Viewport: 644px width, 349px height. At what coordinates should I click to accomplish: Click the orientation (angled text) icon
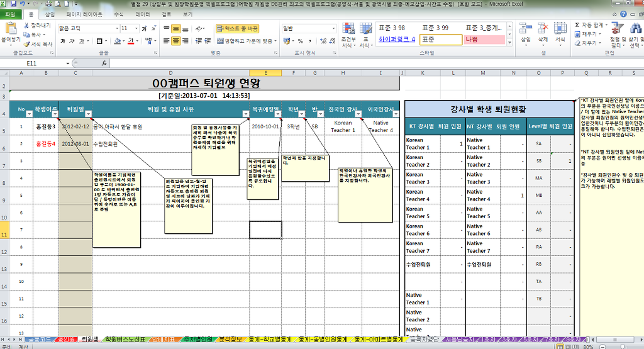click(199, 28)
